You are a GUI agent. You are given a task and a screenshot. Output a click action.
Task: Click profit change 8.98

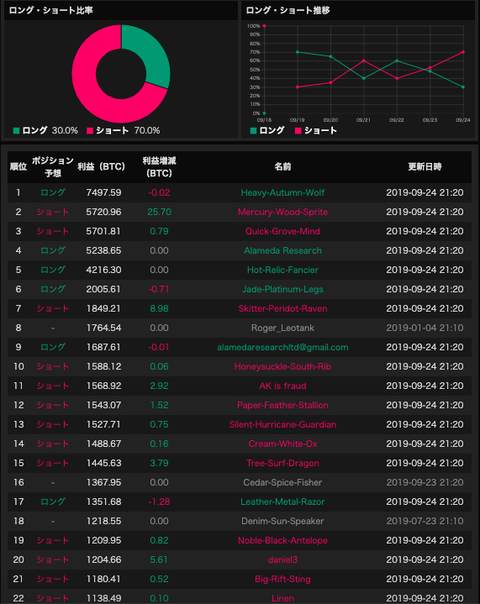(x=159, y=309)
